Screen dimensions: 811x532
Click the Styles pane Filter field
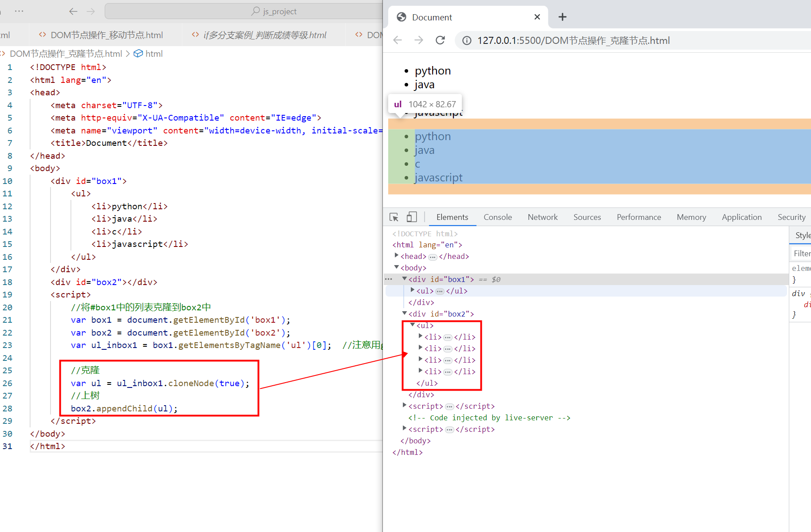click(801, 253)
